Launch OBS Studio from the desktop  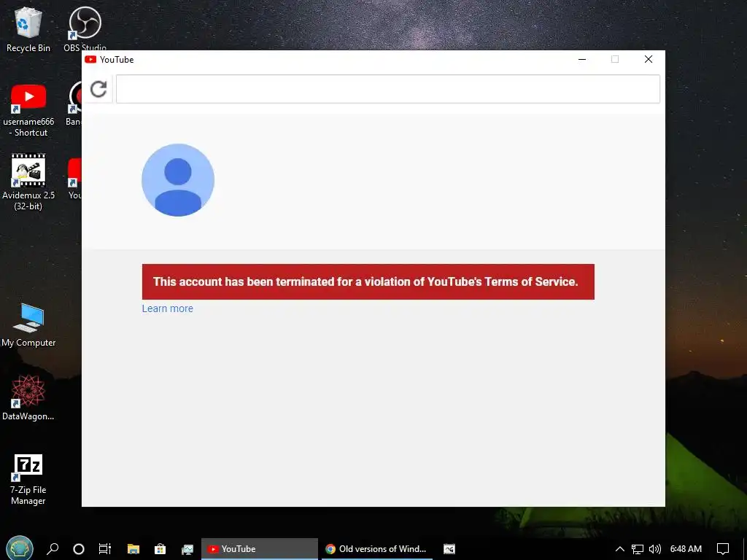[85, 28]
